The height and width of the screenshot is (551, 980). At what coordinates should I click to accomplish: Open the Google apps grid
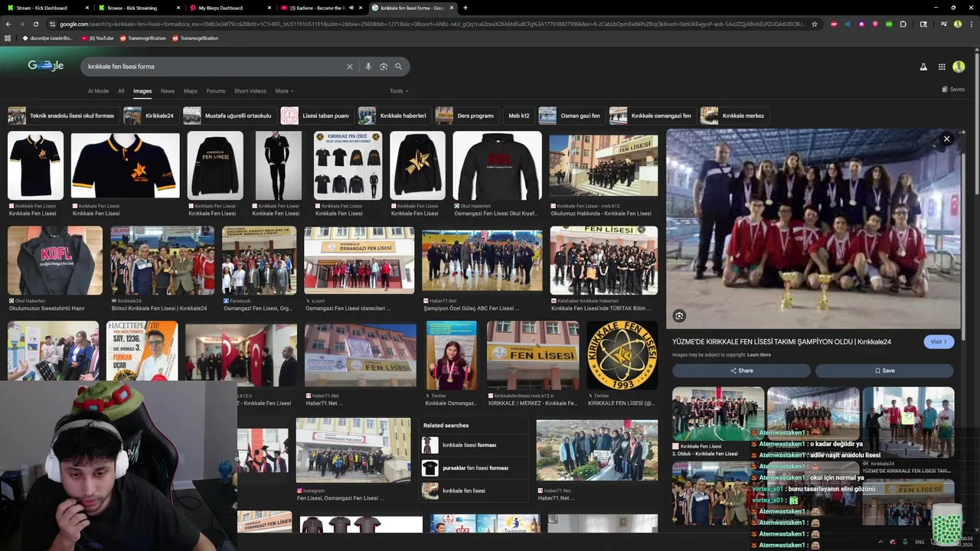pyautogui.click(x=942, y=67)
